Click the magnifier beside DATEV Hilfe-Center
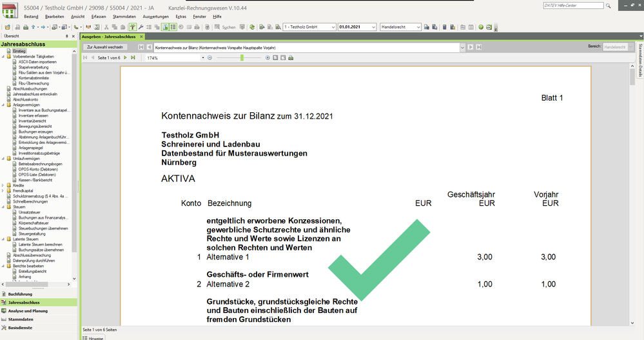This screenshot has height=340, width=644. pyautogui.click(x=609, y=6)
